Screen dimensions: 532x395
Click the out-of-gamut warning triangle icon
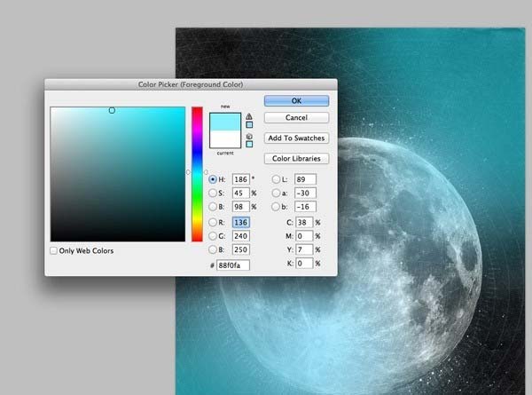pos(249,116)
